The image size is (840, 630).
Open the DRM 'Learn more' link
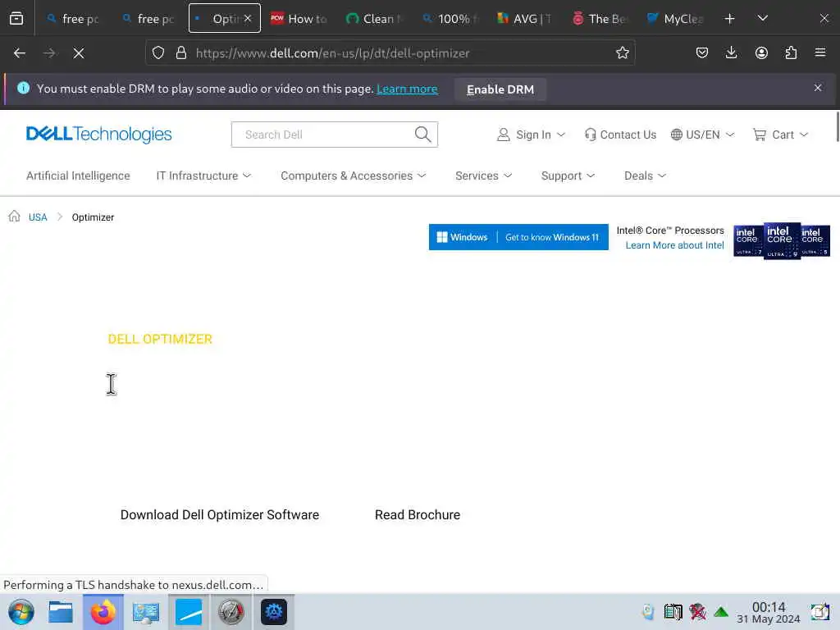[x=407, y=89]
